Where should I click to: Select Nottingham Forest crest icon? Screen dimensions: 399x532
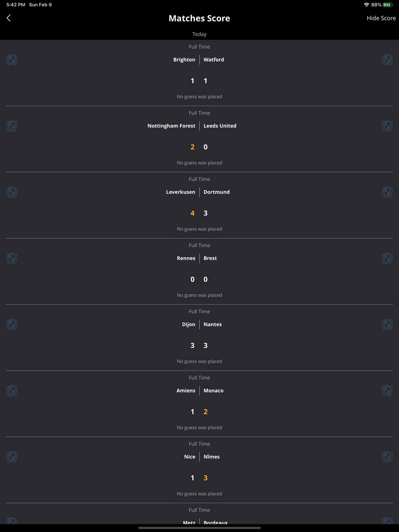pyautogui.click(x=12, y=126)
